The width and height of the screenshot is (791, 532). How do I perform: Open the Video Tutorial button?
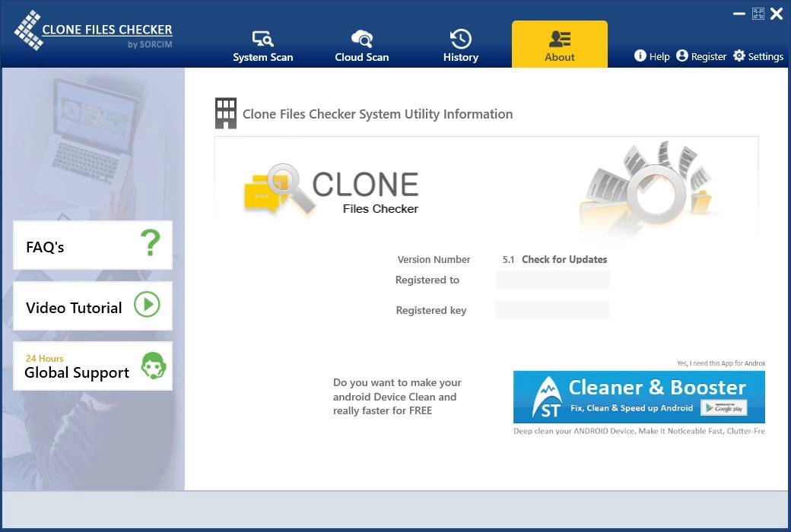pos(93,306)
